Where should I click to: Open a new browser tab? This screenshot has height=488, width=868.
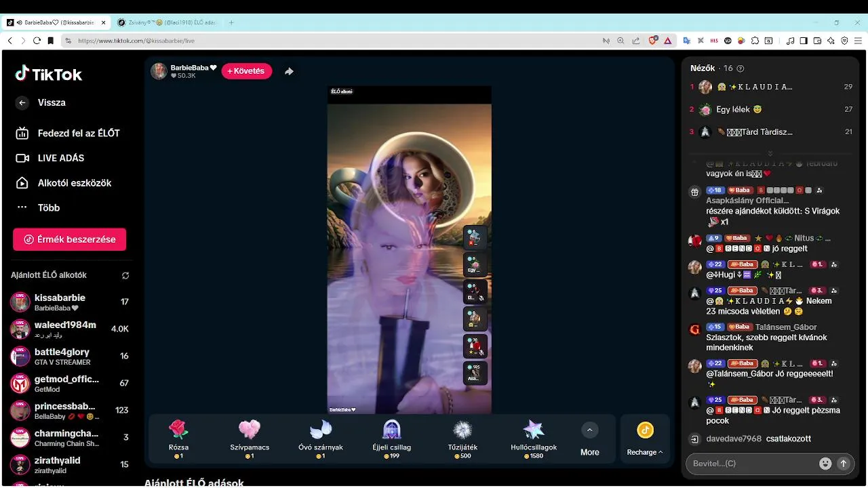231,22
